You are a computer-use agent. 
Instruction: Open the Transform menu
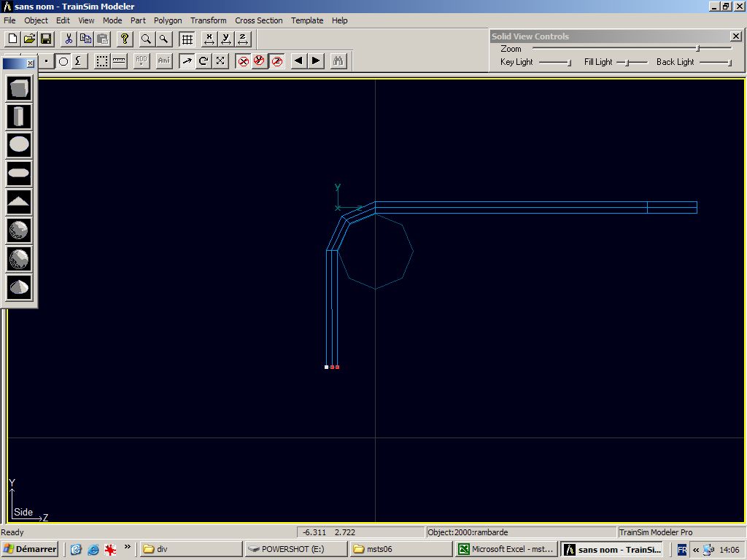[209, 20]
